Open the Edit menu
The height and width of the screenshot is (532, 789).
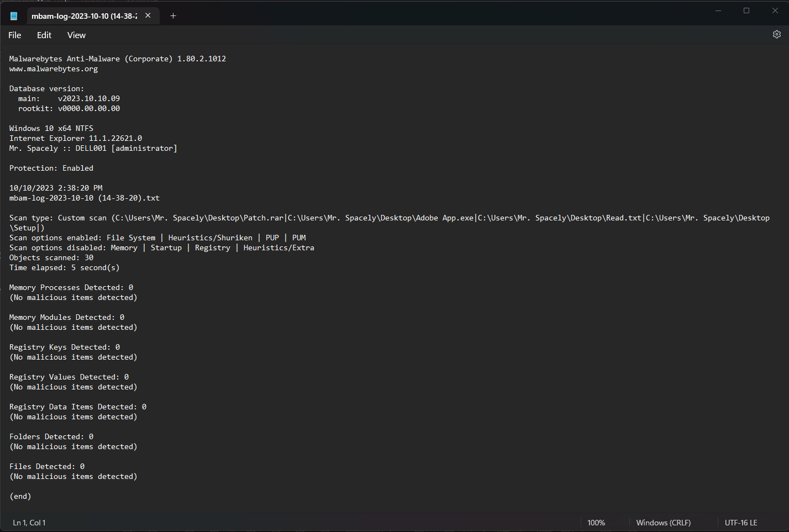point(44,35)
